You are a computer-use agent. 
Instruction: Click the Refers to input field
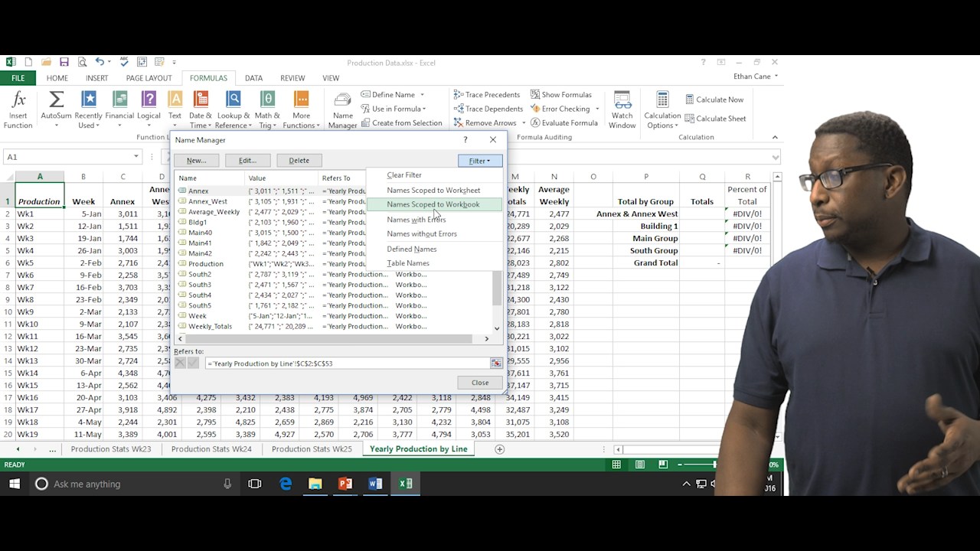(x=347, y=364)
